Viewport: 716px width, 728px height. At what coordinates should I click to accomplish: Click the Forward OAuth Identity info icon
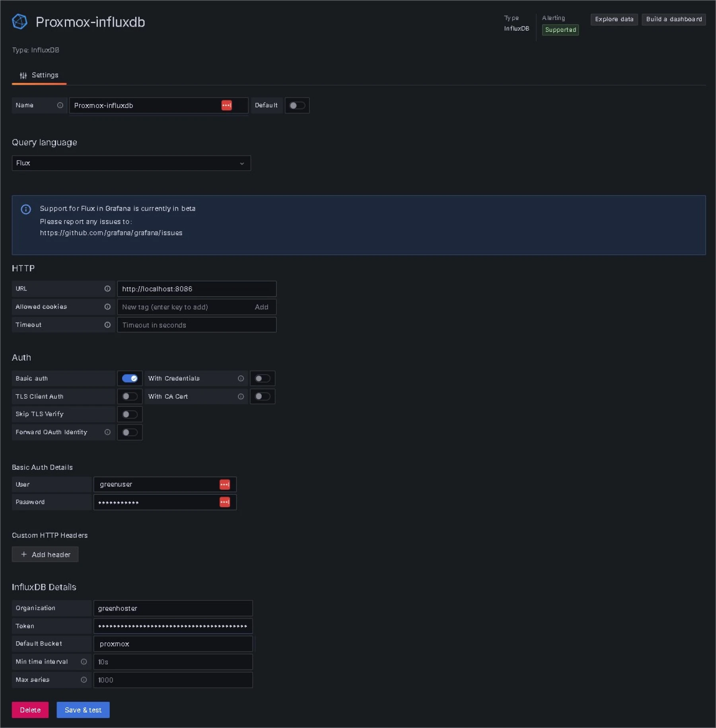(108, 432)
